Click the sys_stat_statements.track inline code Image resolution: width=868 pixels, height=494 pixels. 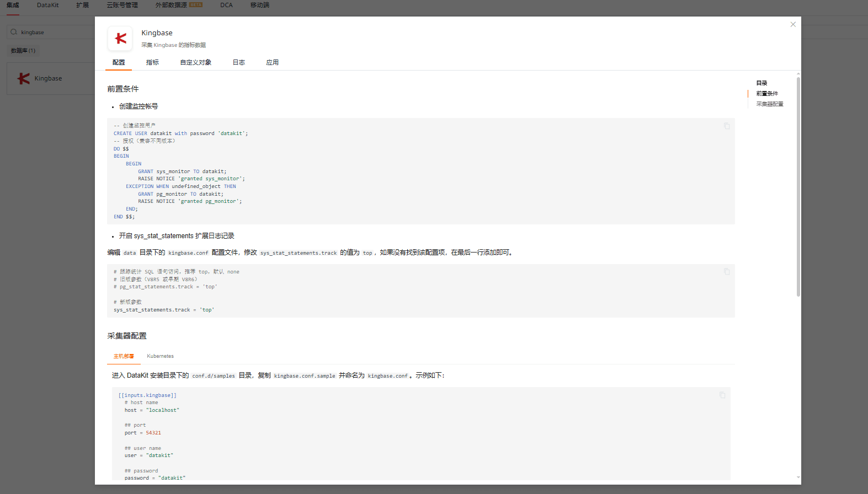[x=299, y=253]
